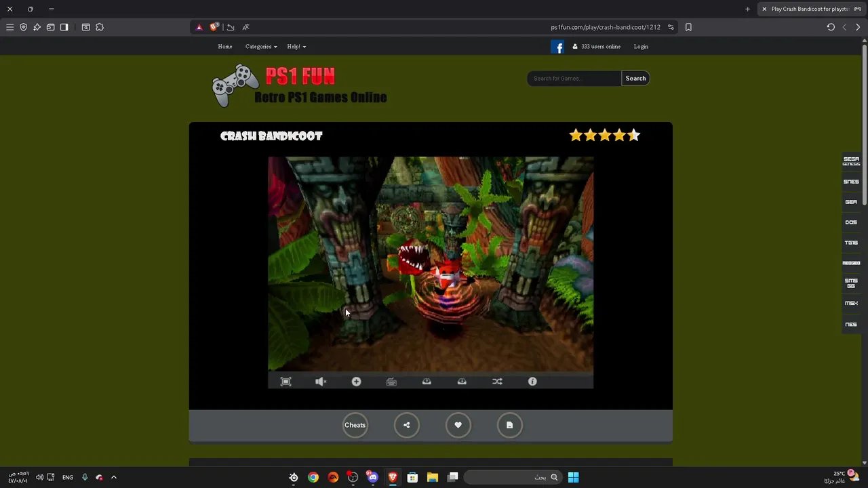Screen dimensions: 868x488
Task: Reload the page with the refresh icon
Action: click(x=831, y=27)
